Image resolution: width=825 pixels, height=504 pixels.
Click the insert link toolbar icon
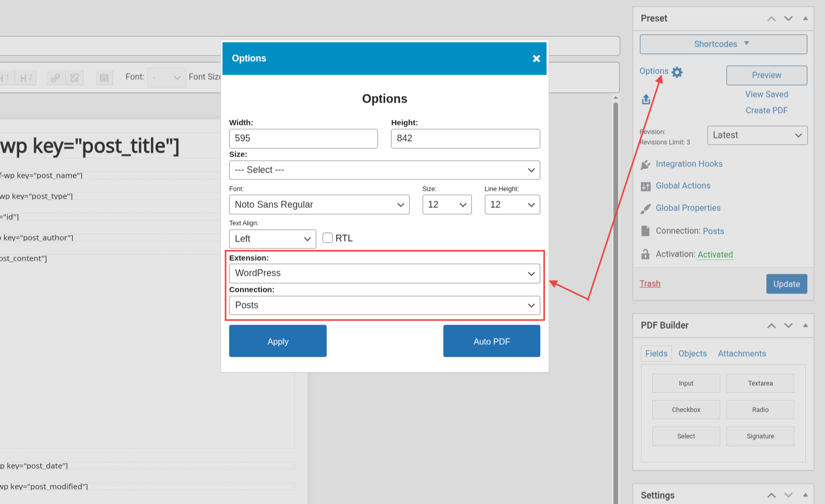55,78
